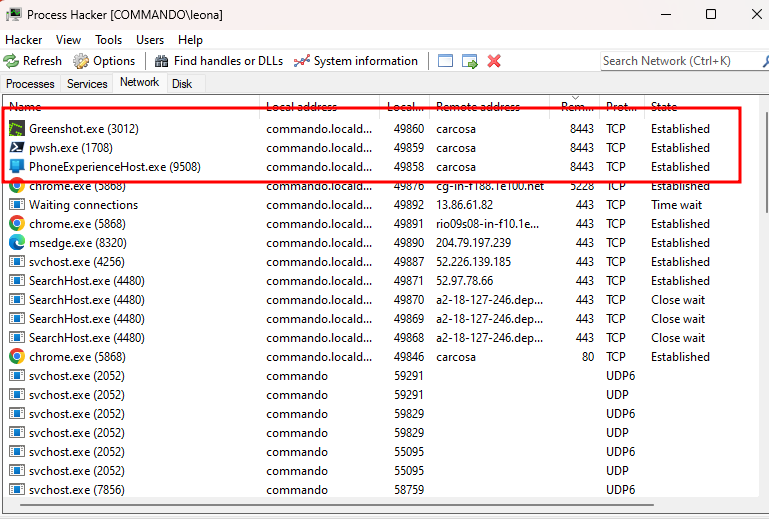Open Options via the gear icon
Image resolution: width=769 pixels, height=519 pixels.
[81, 61]
